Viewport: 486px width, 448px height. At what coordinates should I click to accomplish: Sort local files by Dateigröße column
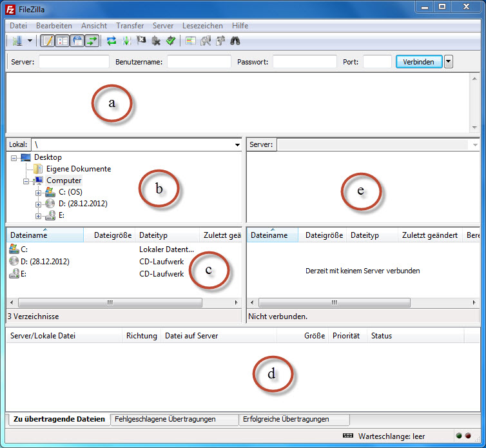(110, 235)
